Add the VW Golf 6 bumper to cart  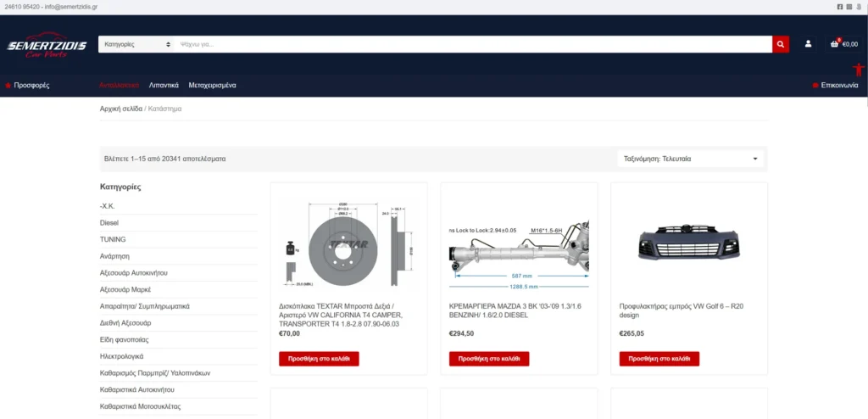[x=659, y=359]
